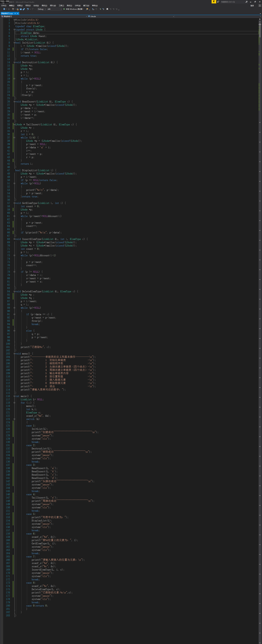Click the 登录 sign-in link
Screen dimensions: 262x644
252,5
